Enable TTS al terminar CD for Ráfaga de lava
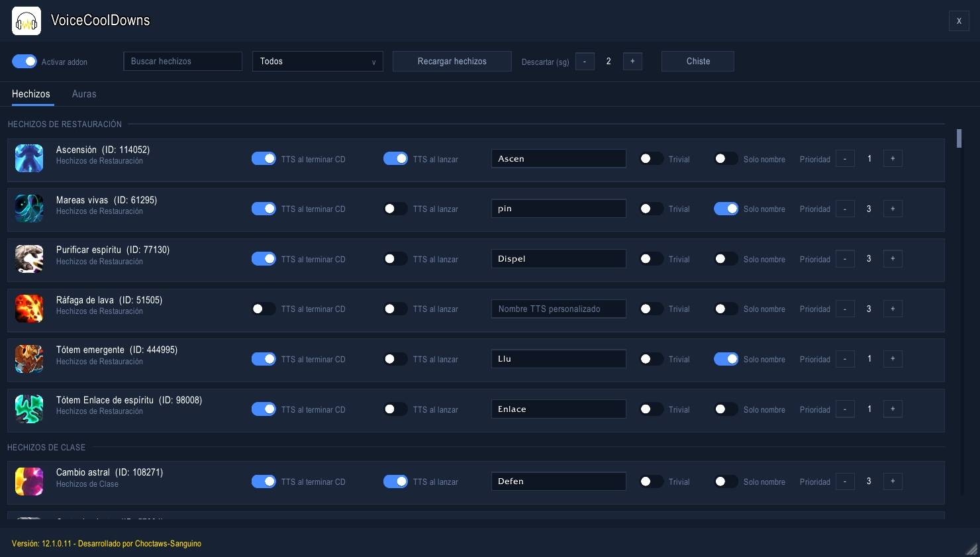This screenshot has width=980, height=557. 264,309
